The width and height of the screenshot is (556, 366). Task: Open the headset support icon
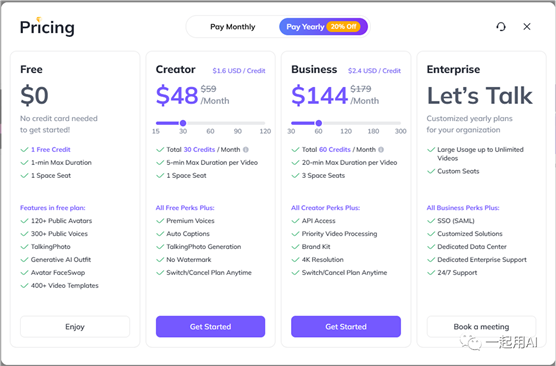click(501, 27)
